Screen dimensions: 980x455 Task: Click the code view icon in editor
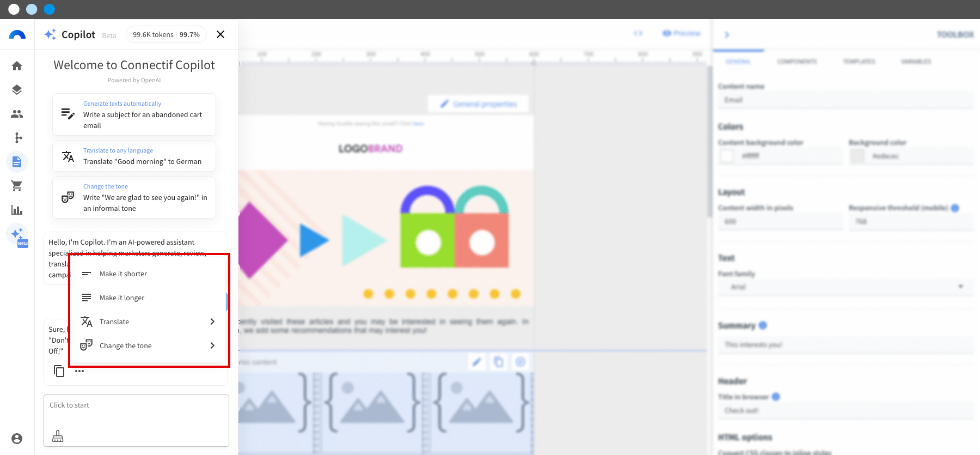pos(638,33)
